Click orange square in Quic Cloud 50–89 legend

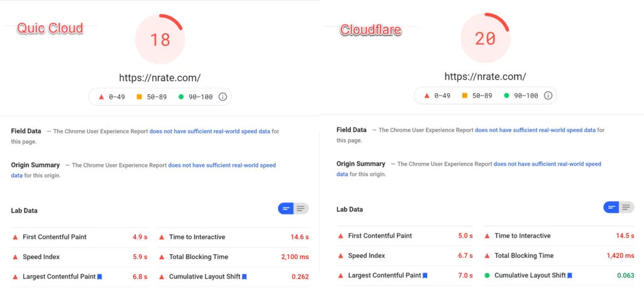139,97
